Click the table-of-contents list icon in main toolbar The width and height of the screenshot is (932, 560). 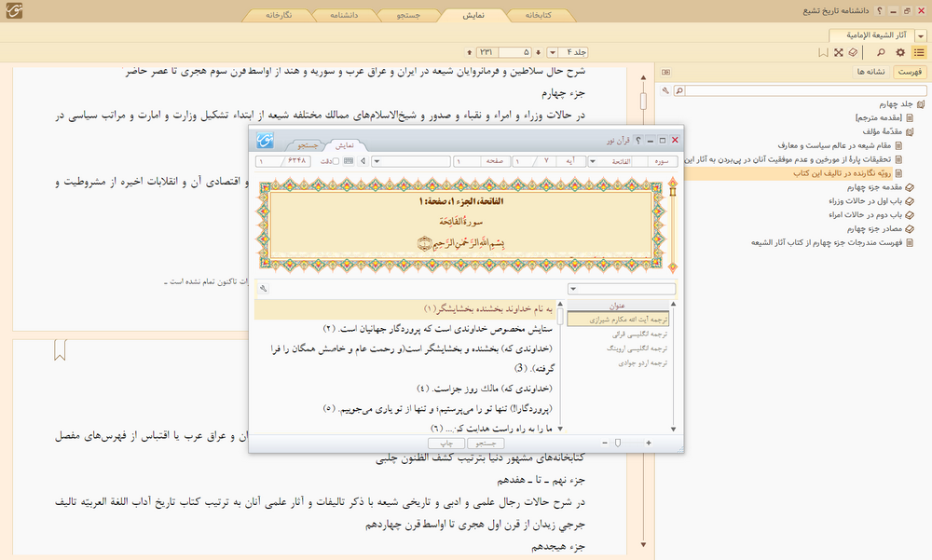[x=919, y=52]
